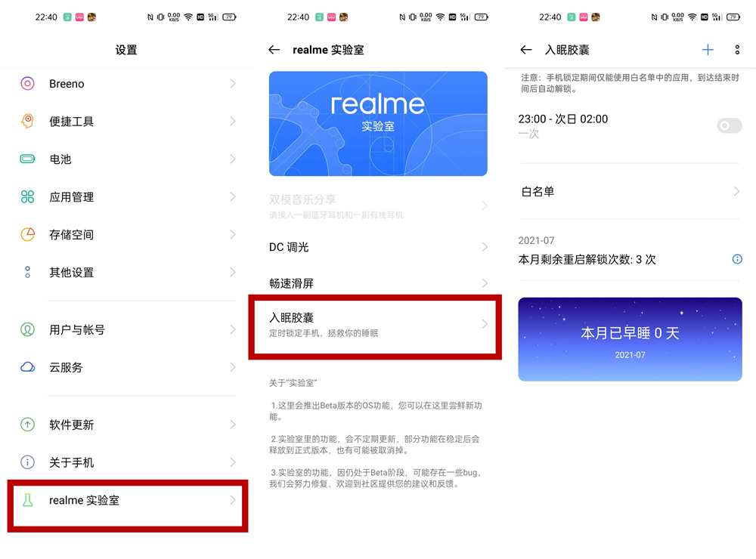Tap the realme 实验室 flask icon
This screenshot has width=756, height=559.
click(28, 500)
